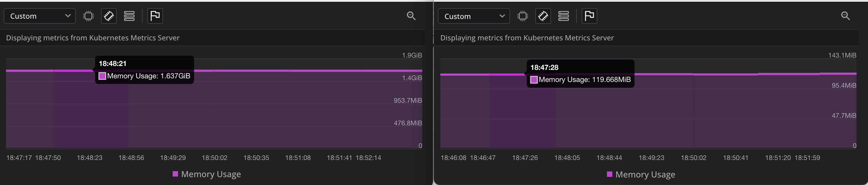Image resolution: width=868 pixels, height=185 pixels.
Task: Click the 953.7MiB axis label on left chart
Action: coord(408,100)
